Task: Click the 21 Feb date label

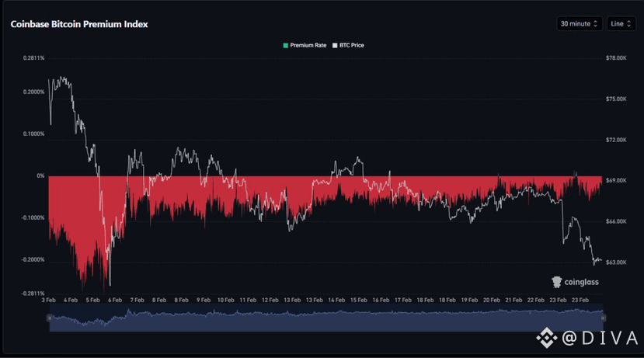Action: [513, 300]
